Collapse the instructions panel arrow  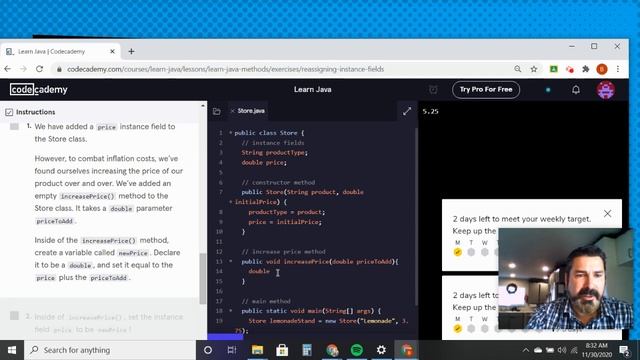[203, 106]
